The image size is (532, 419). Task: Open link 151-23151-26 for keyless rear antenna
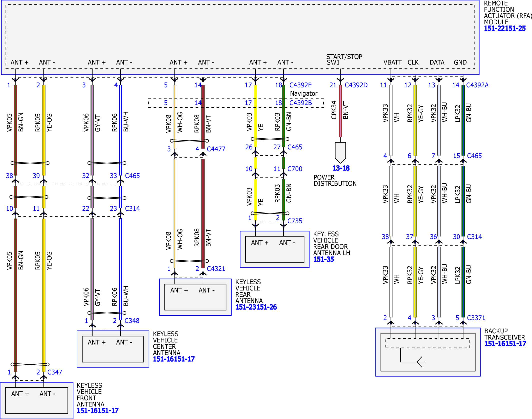pyautogui.click(x=256, y=307)
